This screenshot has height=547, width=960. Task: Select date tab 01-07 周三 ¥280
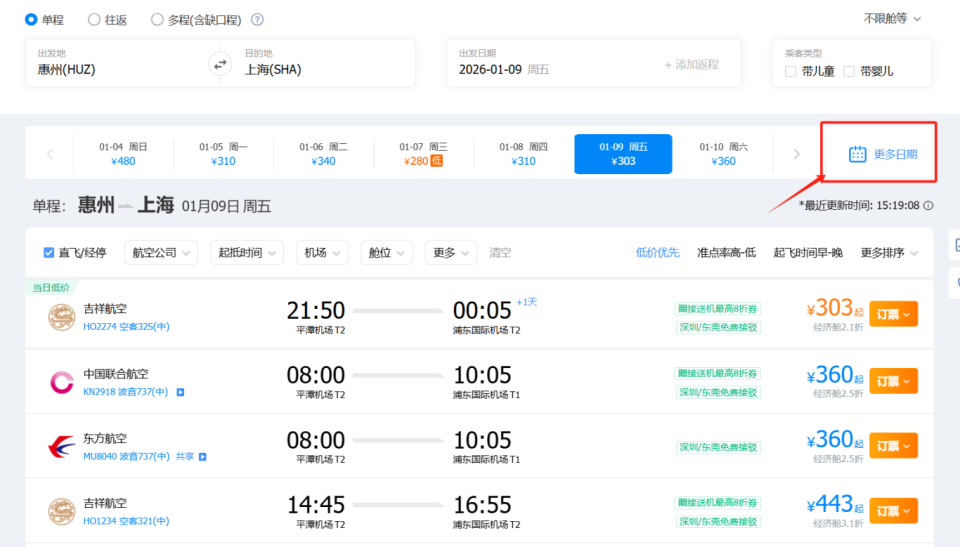pyautogui.click(x=423, y=154)
